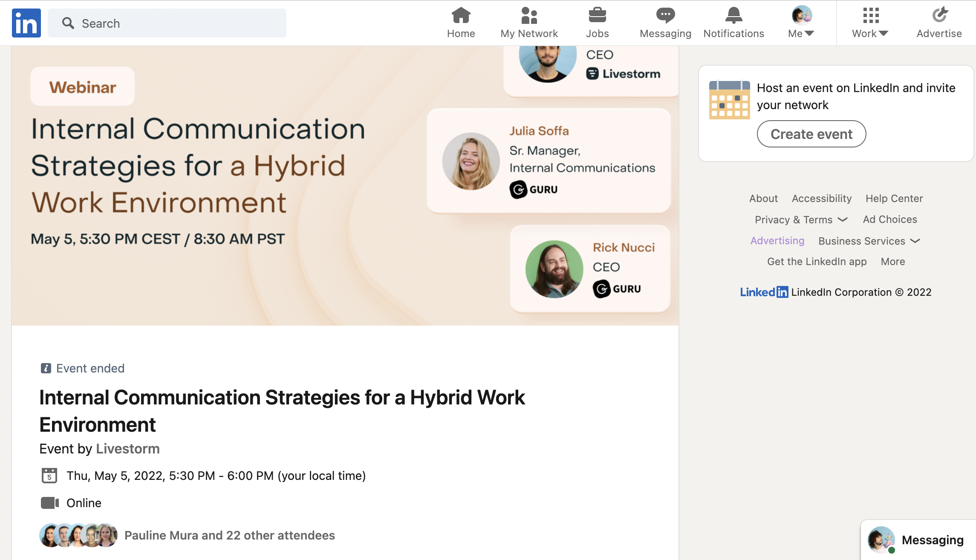Expand the Work dropdown arrow
The width and height of the screenshot is (976, 560).
[x=884, y=33]
